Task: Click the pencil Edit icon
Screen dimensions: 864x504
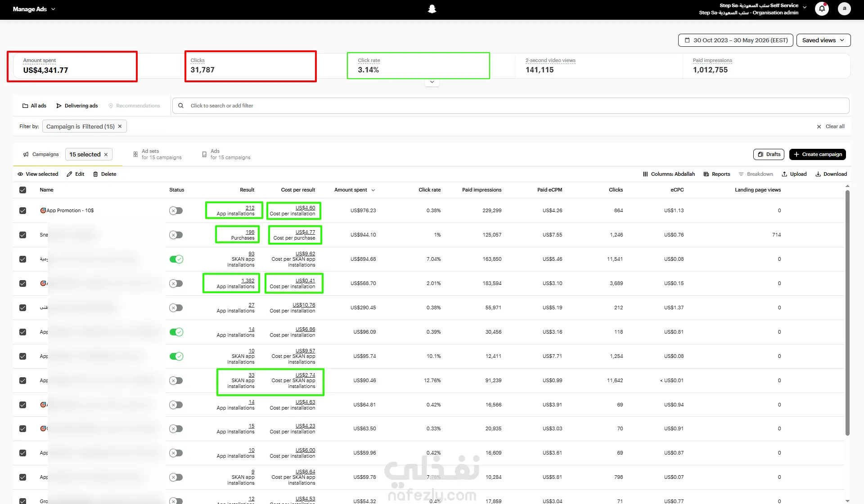Action: click(x=69, y=174)
